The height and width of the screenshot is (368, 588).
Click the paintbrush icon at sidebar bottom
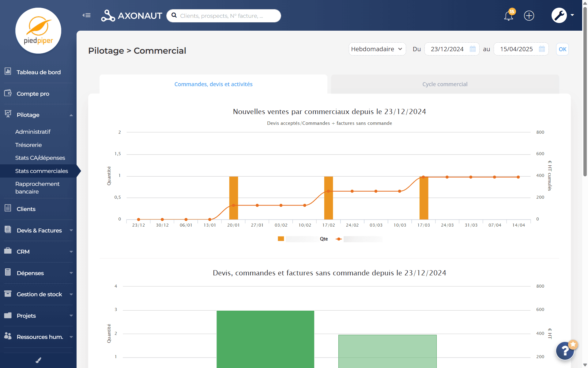pyautogui.click(x=38, y=360)
